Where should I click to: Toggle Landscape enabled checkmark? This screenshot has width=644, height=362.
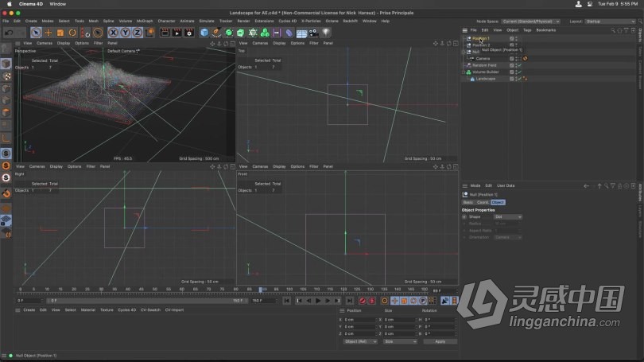519,79
